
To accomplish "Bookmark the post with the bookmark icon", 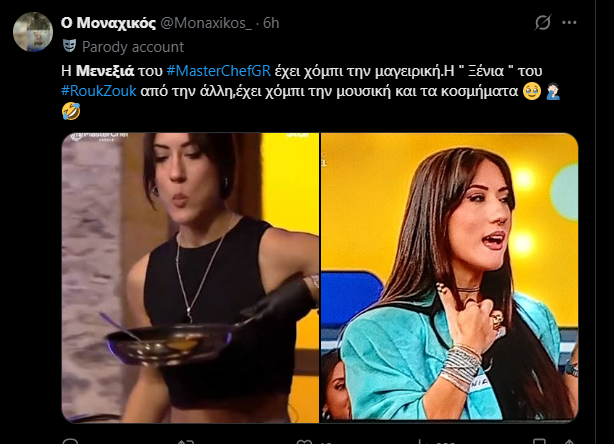I will tap(539, 442).
